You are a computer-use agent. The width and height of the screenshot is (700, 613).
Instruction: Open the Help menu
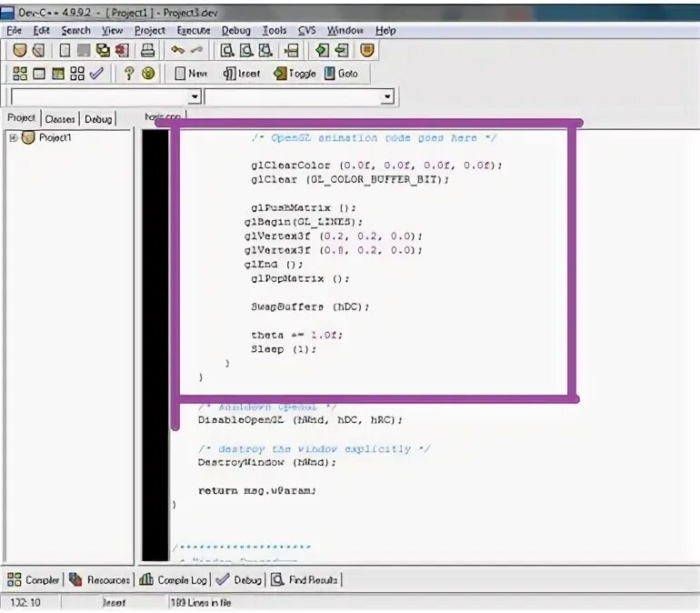pyautogui.click(x=385, y=30)
